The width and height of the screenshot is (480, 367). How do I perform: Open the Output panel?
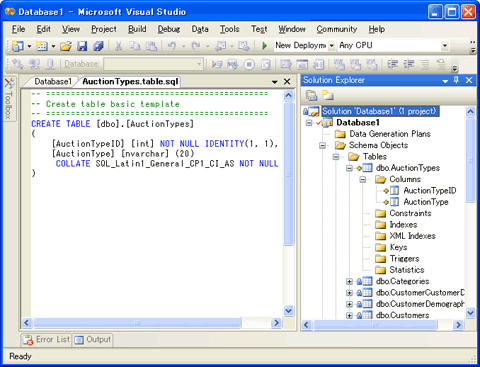click(x=92, y=340)
